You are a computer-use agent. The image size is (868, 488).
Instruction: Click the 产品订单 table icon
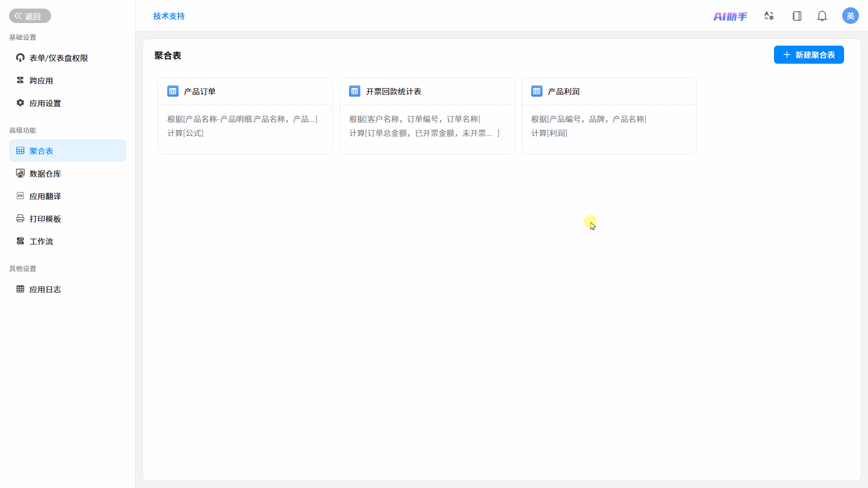pos(173,91)
